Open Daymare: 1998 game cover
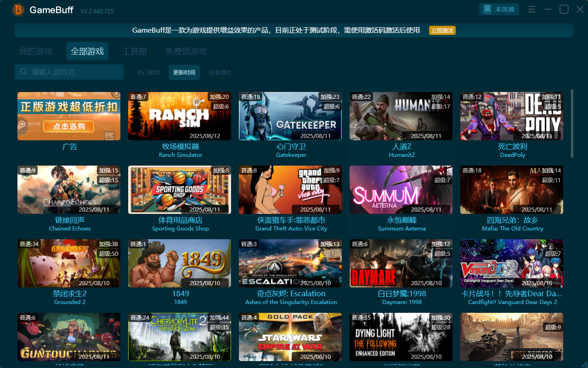The width and height of the screenshot is (588, 368). [x=401, y=263]
